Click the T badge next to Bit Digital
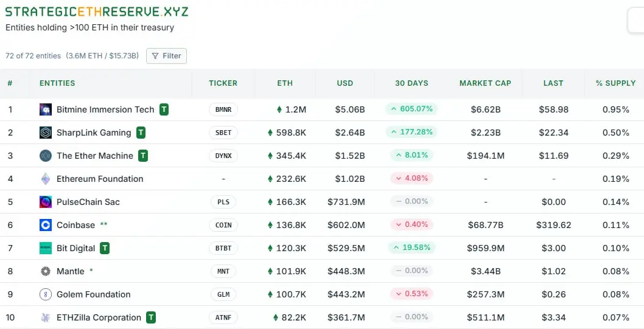644x329 pixels. pos(105,248)
